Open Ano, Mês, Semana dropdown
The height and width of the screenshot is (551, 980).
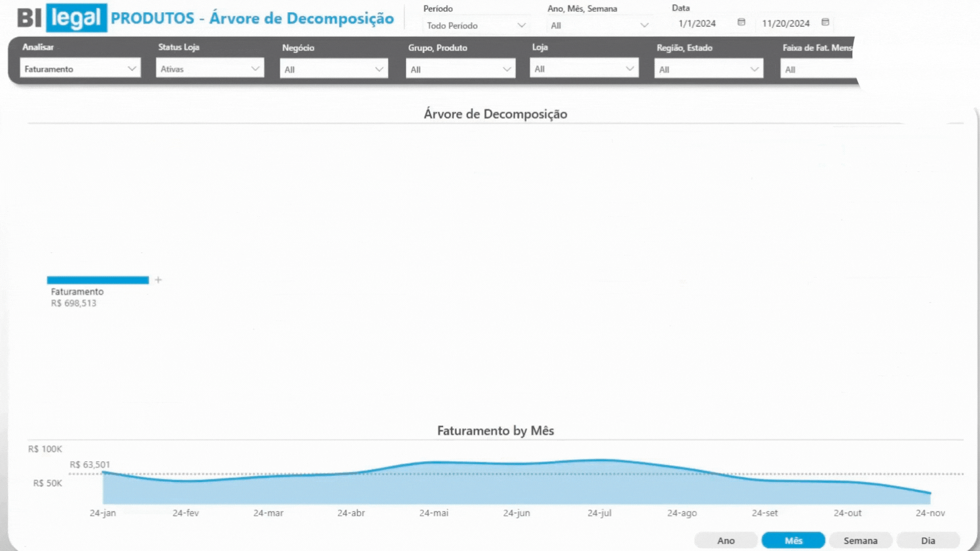(599, 26)
